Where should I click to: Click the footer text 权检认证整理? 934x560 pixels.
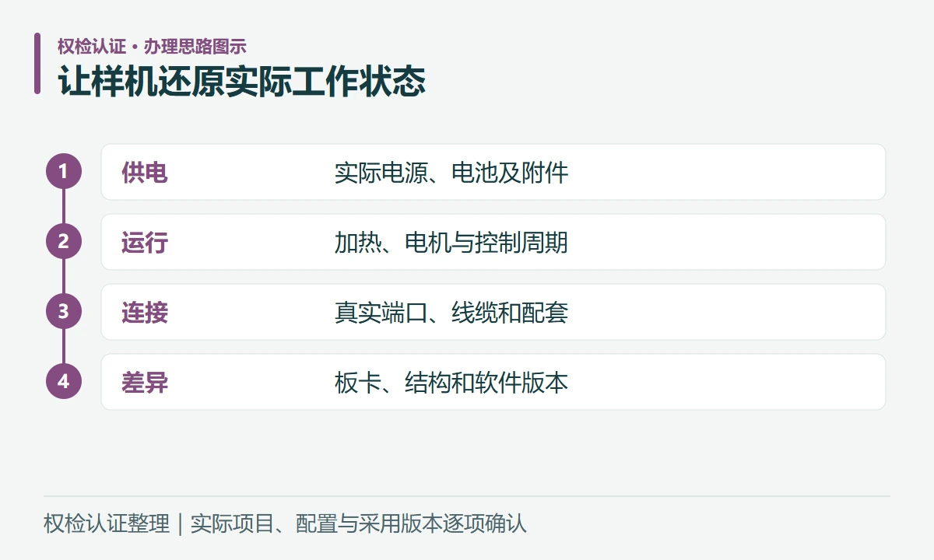tap(107, 523)
